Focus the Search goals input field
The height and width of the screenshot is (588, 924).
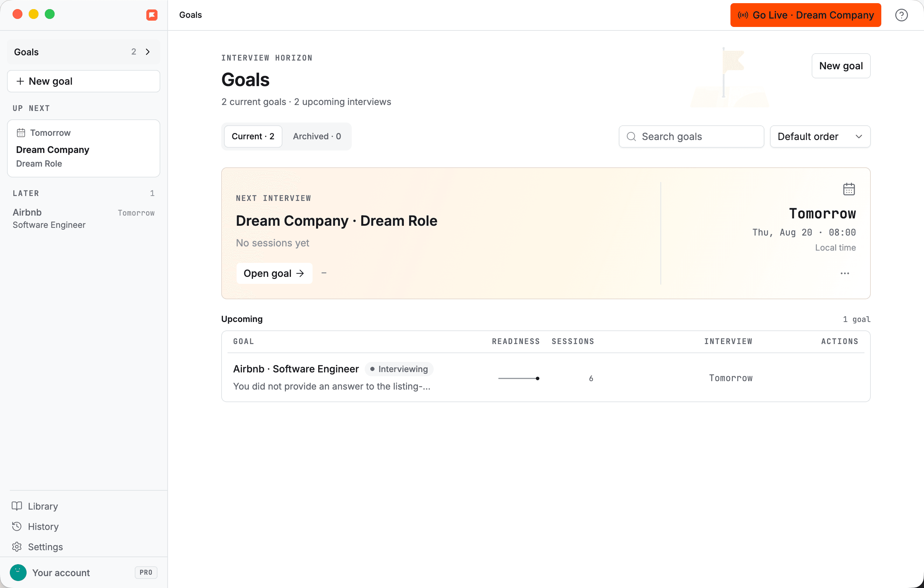click(x=691, y=136)
